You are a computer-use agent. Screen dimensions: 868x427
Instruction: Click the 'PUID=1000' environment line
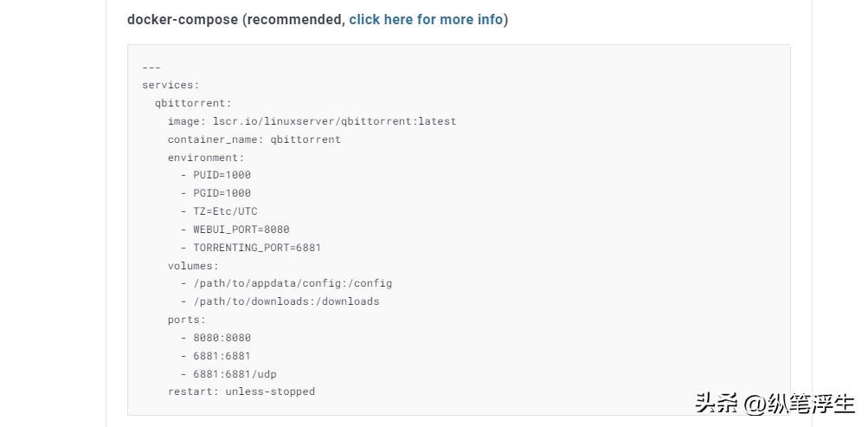click(222, 175)
